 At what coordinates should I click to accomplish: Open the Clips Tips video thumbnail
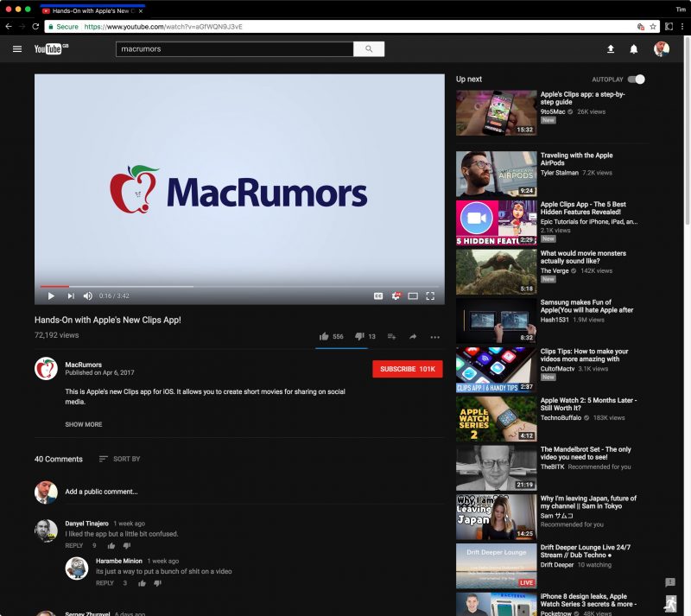tap(496, 370)
